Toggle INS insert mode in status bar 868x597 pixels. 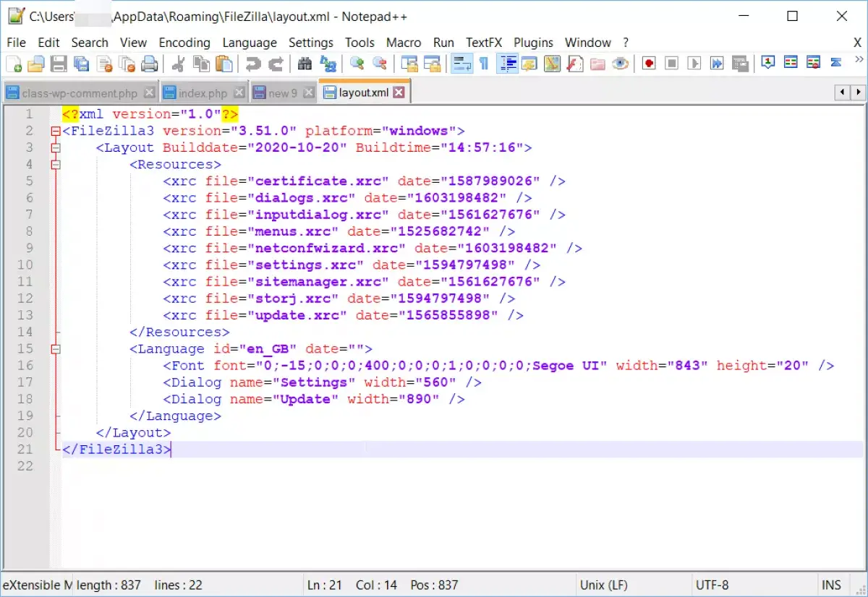(831, 585)
